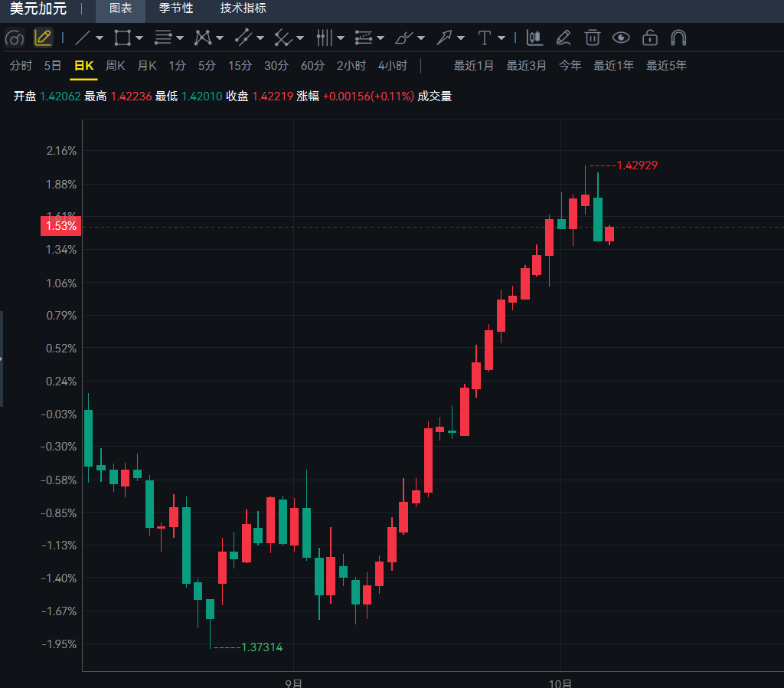The width and height of the screenshot is (784, 688).
Task: Choose the 15分 timeframe
Action: (x=240, y=66)
